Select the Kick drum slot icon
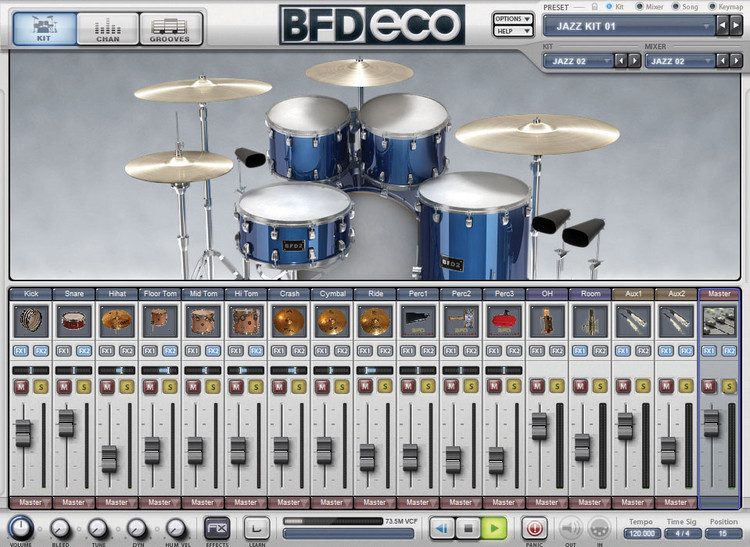This screenshot has width=750, height=547. pyautogui.click(x=31, y=321)
